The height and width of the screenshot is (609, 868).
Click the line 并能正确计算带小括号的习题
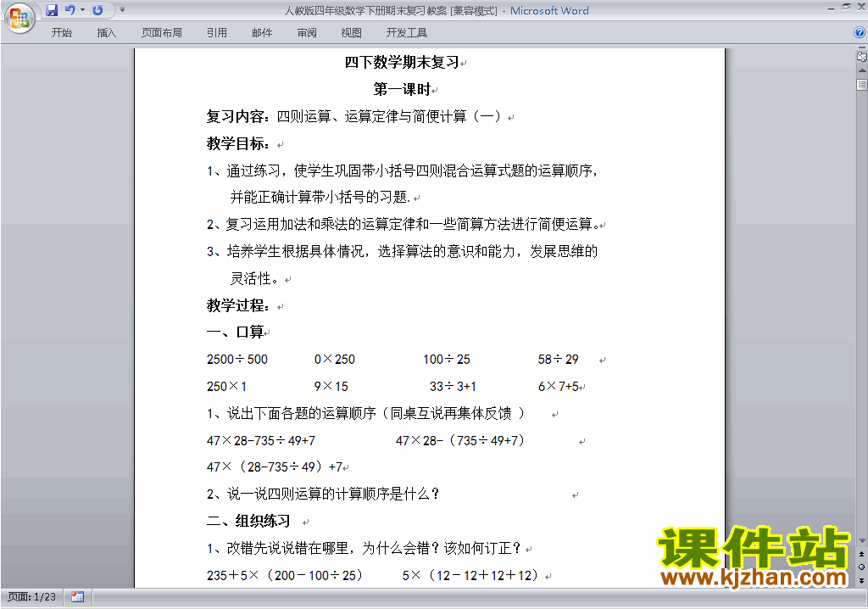tap(320, 198)
